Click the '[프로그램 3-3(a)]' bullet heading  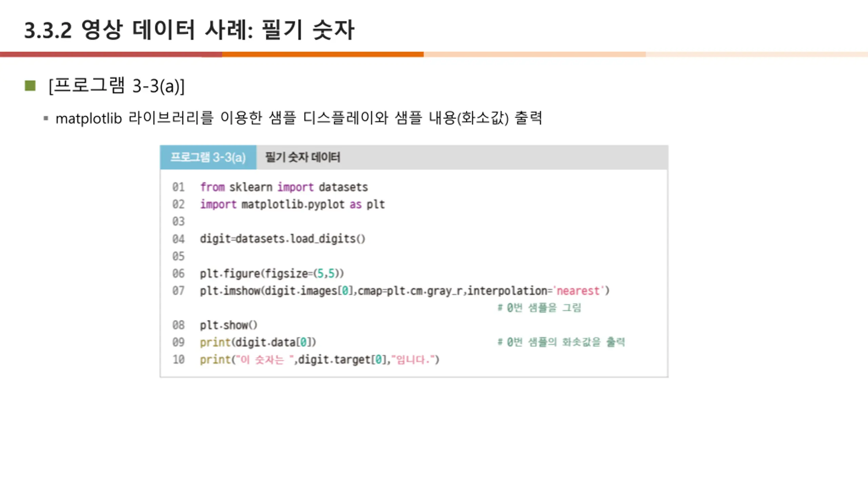pos(117,86)
